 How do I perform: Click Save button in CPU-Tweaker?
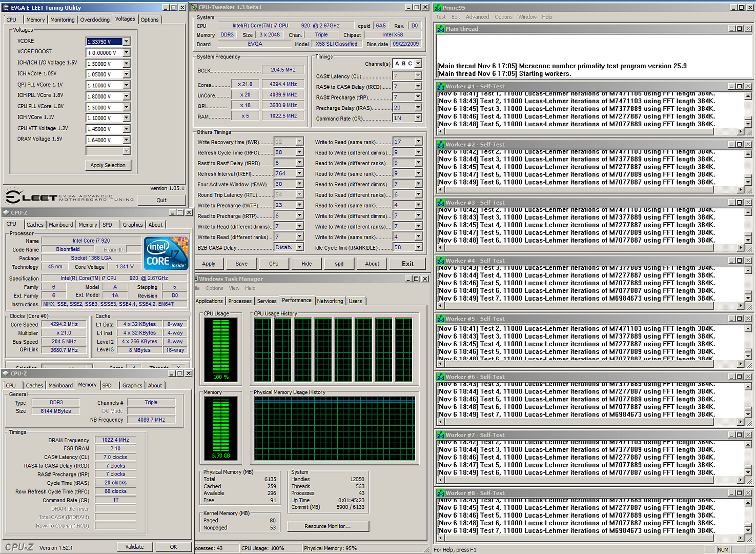tap(241, 264)
